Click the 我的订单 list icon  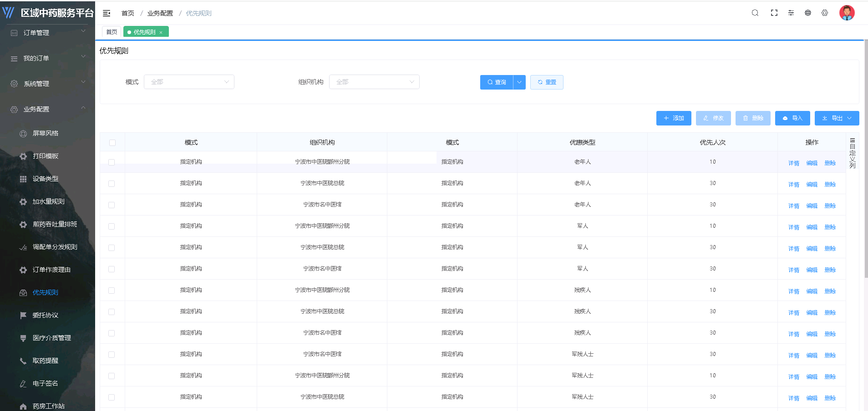pyautogui.click(x=14, y=58)
